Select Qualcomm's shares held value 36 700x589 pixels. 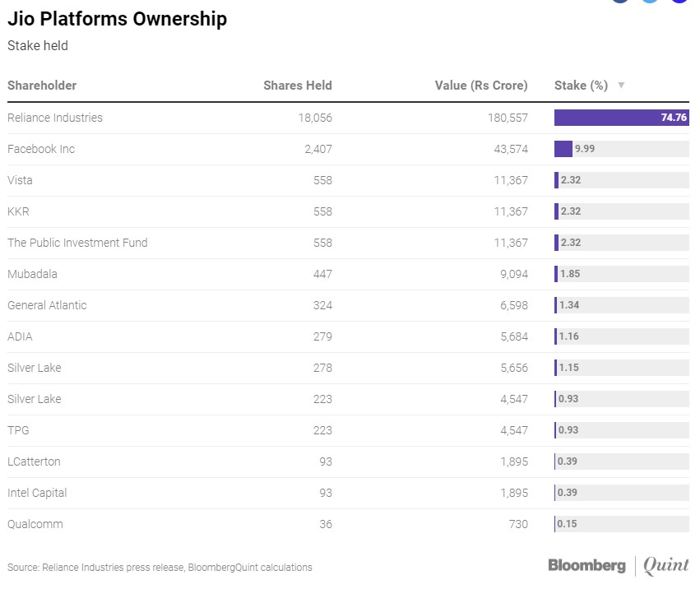(326, 524)
